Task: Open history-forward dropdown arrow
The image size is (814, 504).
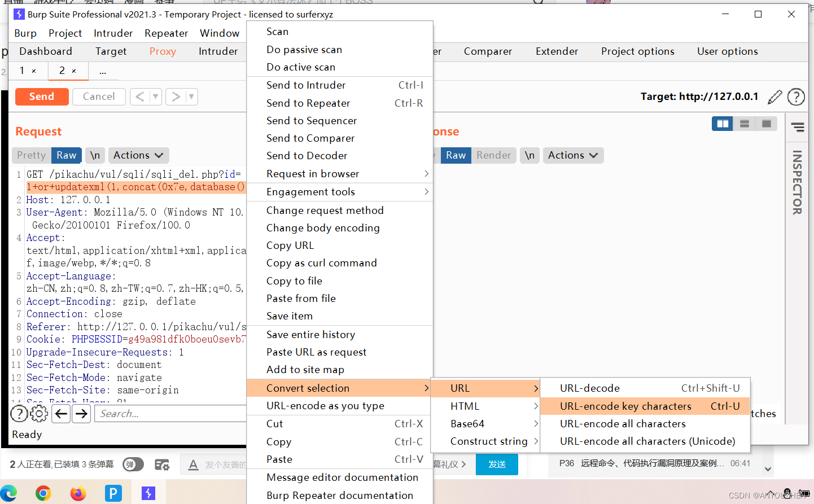Action: [191, 97]
